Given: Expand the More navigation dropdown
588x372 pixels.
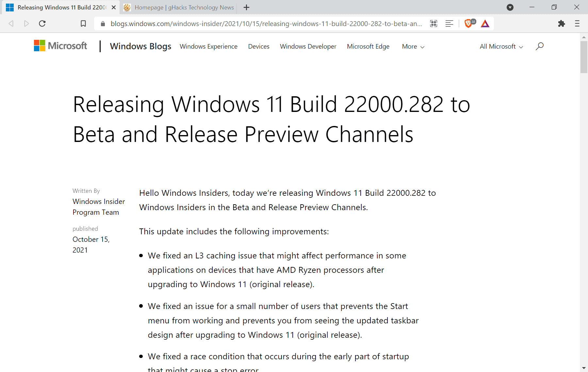Looking at the screenshot, I should [413, 46].
